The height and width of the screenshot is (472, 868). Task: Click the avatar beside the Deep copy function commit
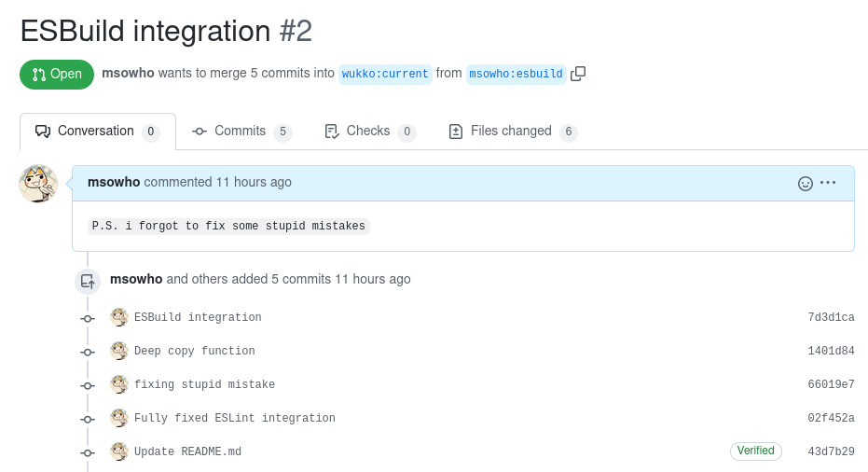pos(118,351)
